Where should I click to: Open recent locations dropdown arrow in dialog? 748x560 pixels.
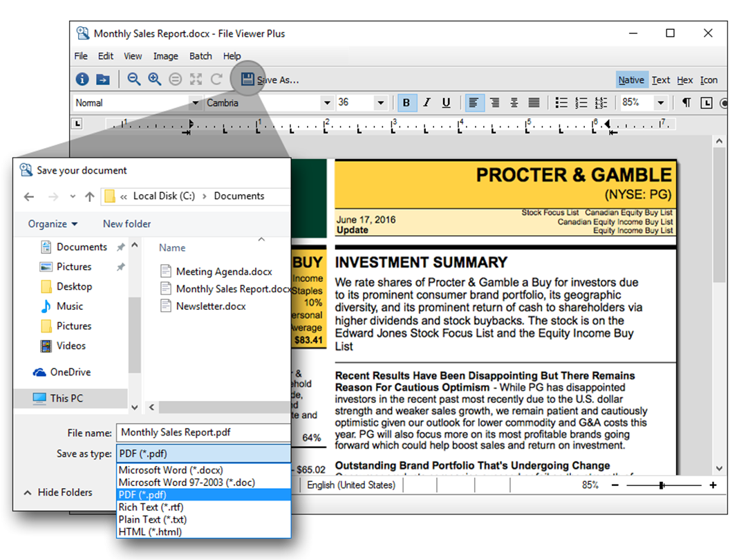[73, 196]
